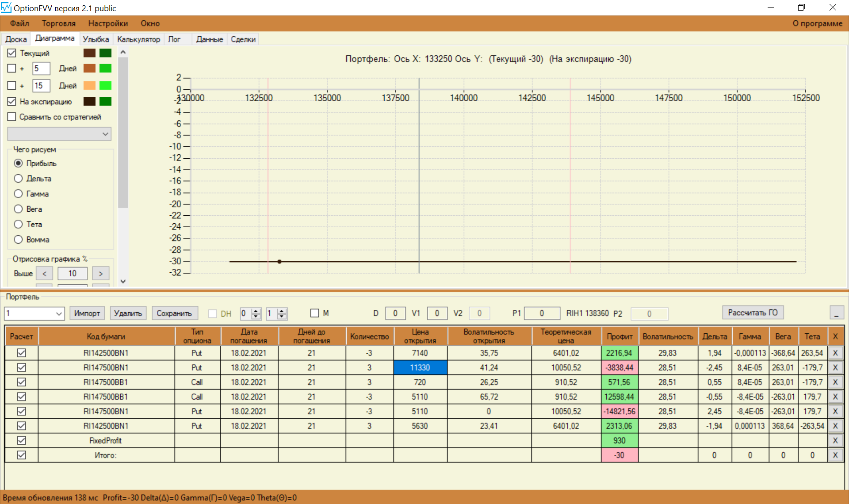Image resolution: width=849 pixels, height=504 pixels.
Task: Uncheck the Текущий checkbox
Action: (12, 53)
